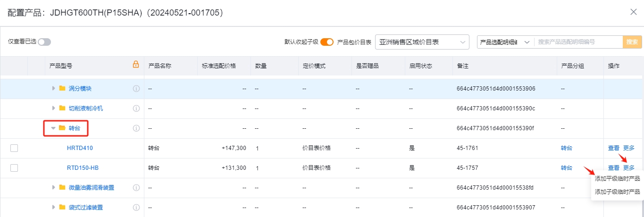This screenshot has height=217, width=644.
Task: Click the +147,300 price cell
Action: 234,148
